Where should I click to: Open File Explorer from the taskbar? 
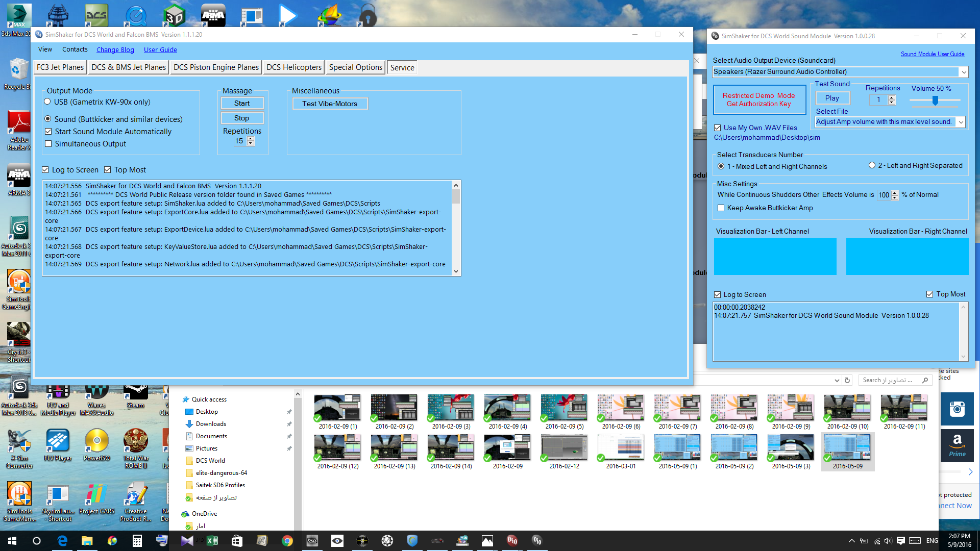[x=87, y=541]
